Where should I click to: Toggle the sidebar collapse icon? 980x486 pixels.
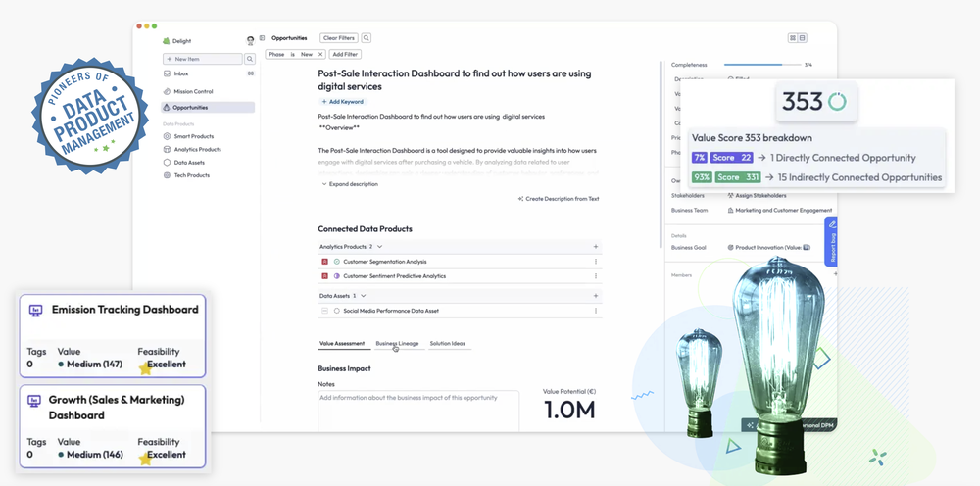click(263, 38)
